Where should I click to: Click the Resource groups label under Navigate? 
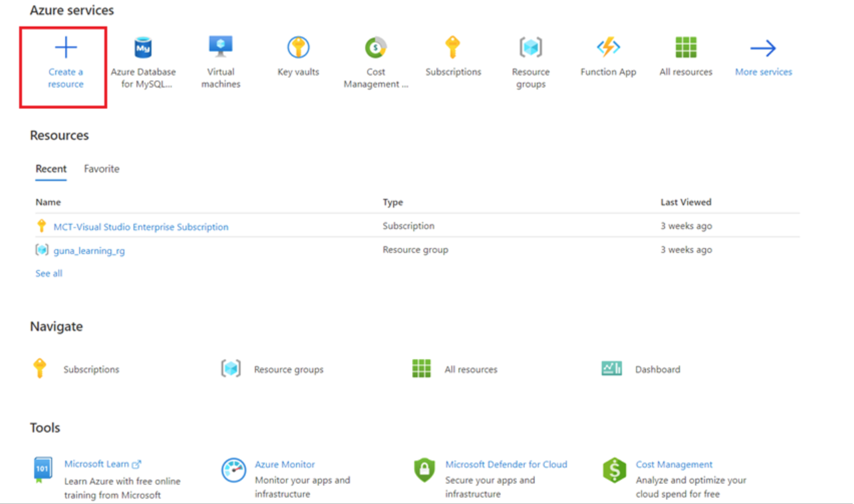pyautogui.click(x=289, y=369)
